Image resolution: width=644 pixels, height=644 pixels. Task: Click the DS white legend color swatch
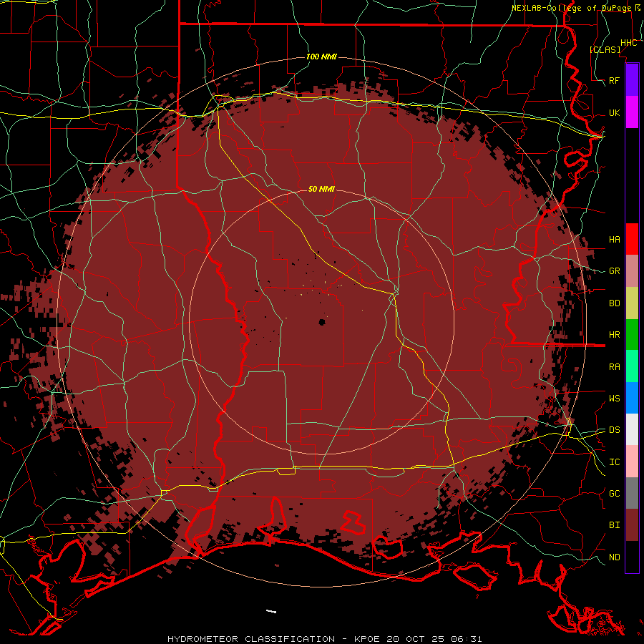(x=632, y=429)
